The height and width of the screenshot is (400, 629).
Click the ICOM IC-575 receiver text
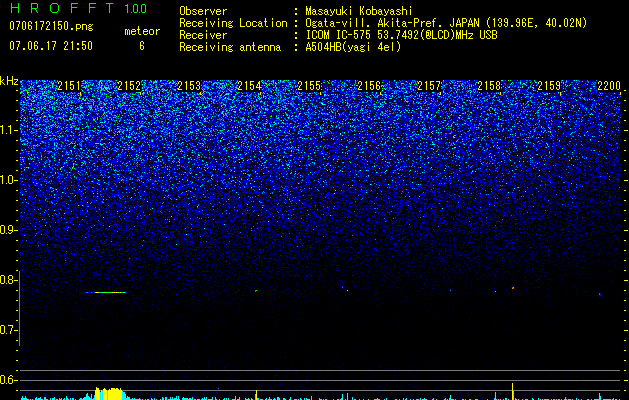401,35
